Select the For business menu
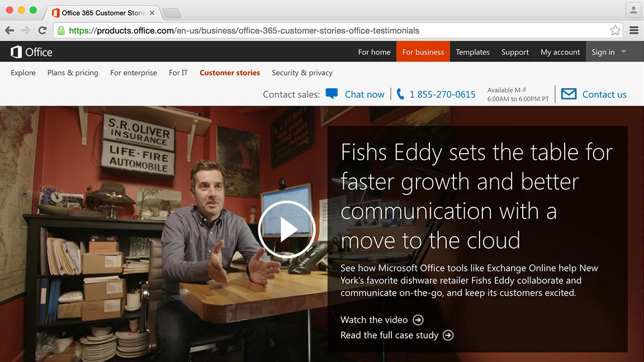This screenshot has width=644, height=362. click(x=423, y=52)
